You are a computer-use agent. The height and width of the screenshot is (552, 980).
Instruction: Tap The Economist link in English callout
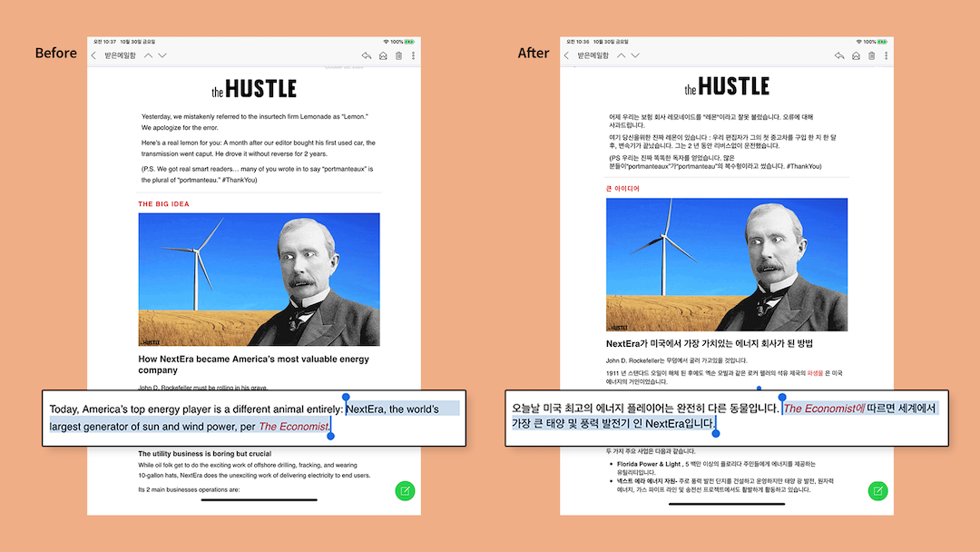(293, 427)
